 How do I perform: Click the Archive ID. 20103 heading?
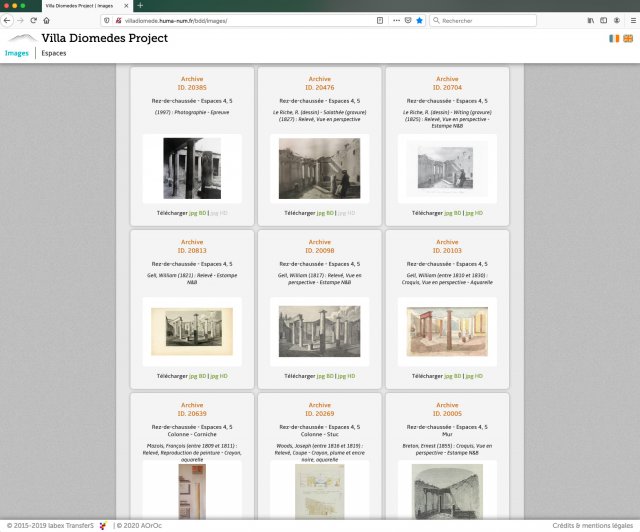pos(447,246)
